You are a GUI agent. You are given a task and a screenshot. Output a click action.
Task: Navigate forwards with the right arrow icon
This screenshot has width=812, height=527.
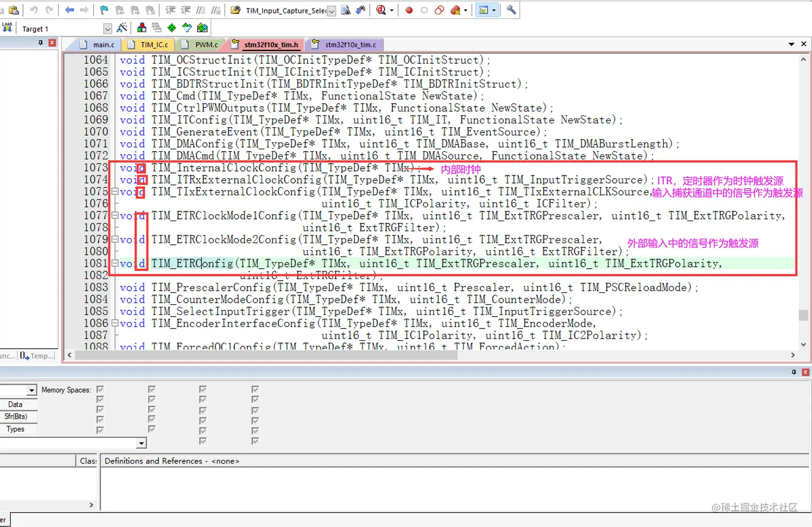[x=84, y=10]
